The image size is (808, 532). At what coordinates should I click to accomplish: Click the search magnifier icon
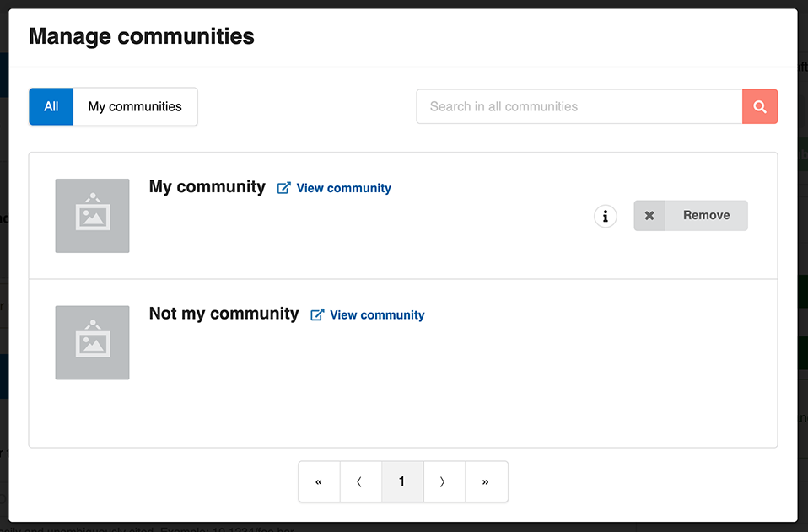(x=760, y=106)
